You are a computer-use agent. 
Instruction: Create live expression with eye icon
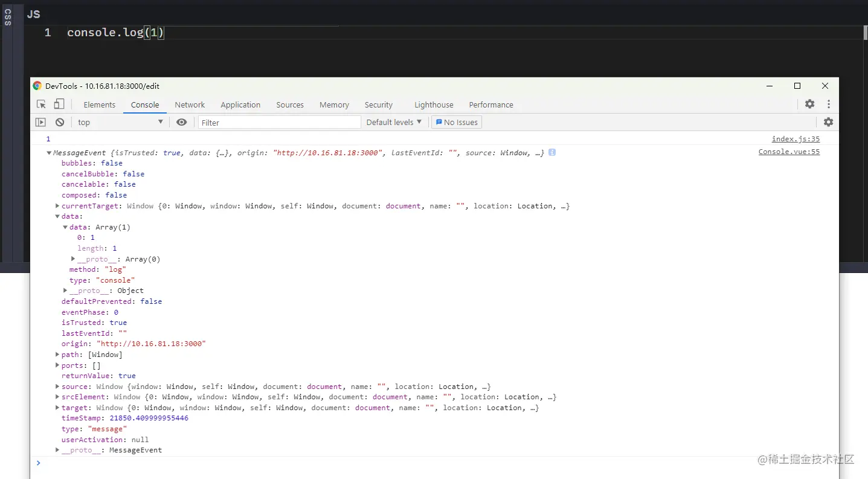click(x=181, y=122)
